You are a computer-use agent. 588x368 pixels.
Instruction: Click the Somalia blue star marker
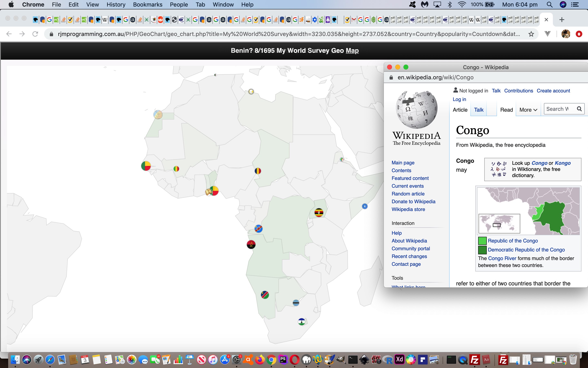point(365,206)
